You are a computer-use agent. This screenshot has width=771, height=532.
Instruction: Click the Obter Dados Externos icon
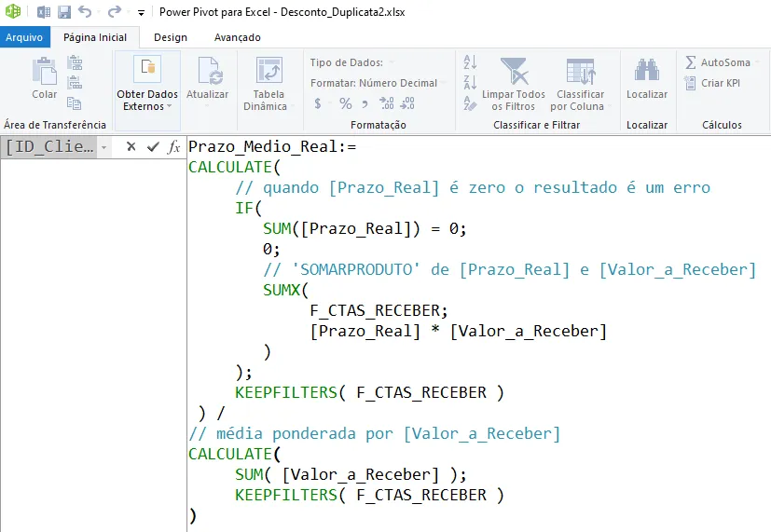pyautogui.click(x=147, y=69)
